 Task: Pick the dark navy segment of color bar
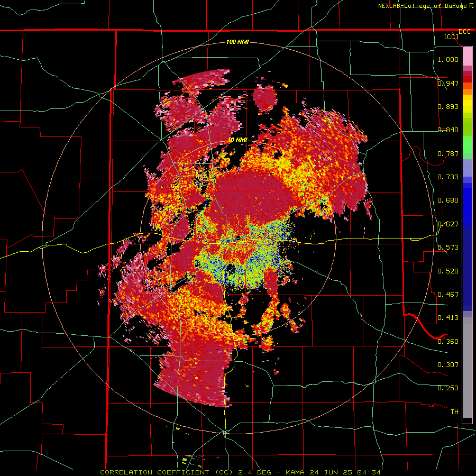tap(467, 270)
